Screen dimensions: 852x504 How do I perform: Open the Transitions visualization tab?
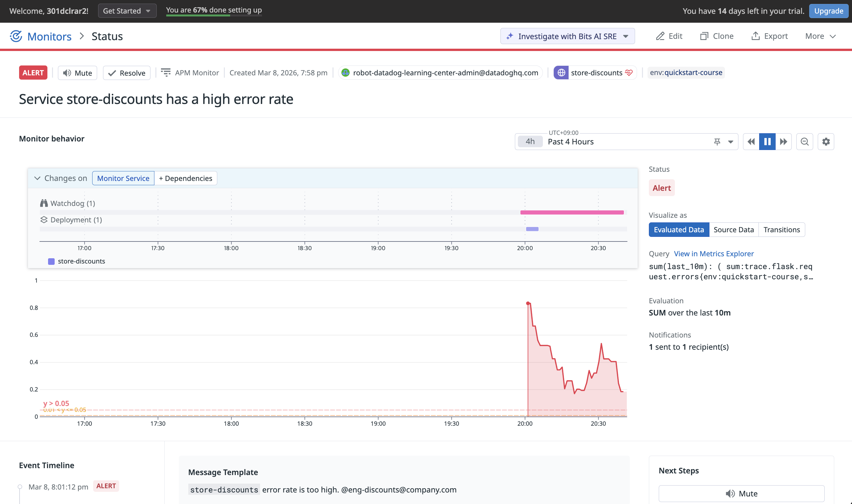781,230
